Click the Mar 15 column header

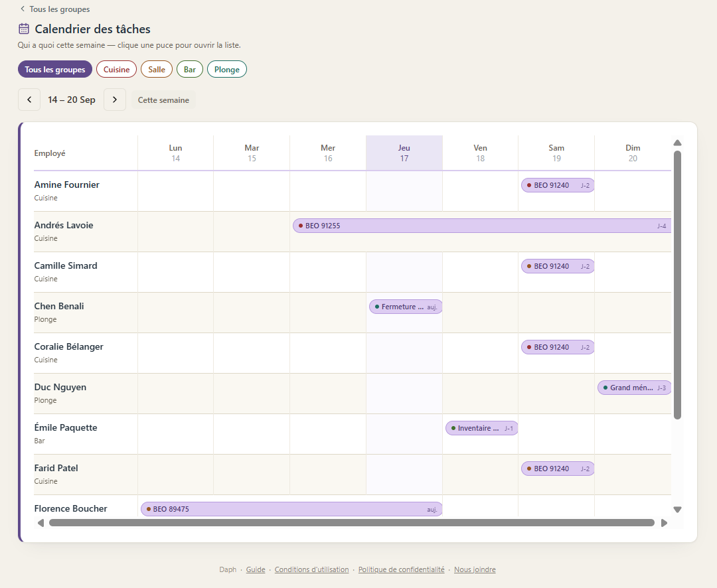coord(252,153)
